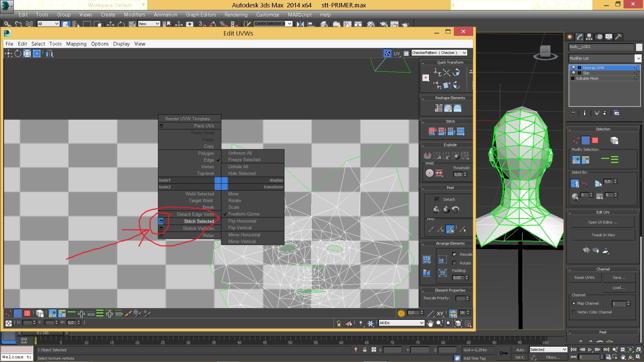
Task: Click the Pack Custom arrange icon
Action: (x=427, y=259)
